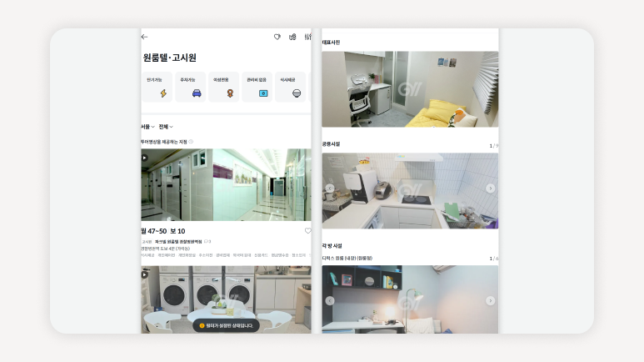Image resolution: width=644 pixels, height=362 pixels.
Task: Click the yellow filter status toast message
Action: [x=226, y=325]
